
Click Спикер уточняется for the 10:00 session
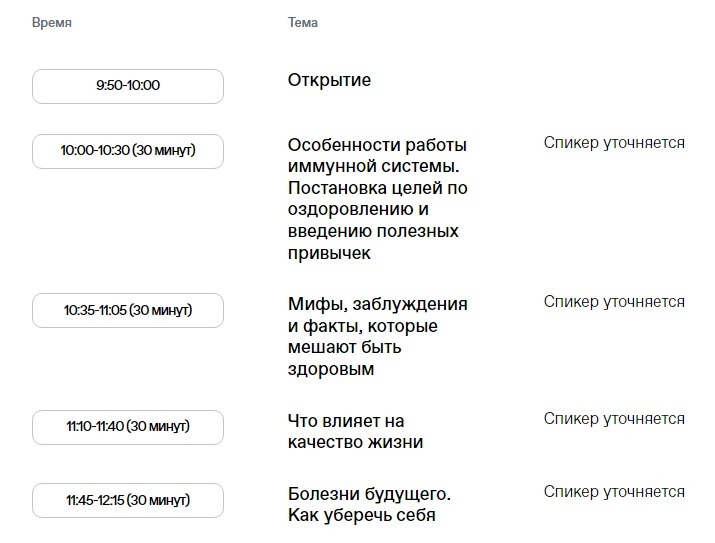pos(614,143)
